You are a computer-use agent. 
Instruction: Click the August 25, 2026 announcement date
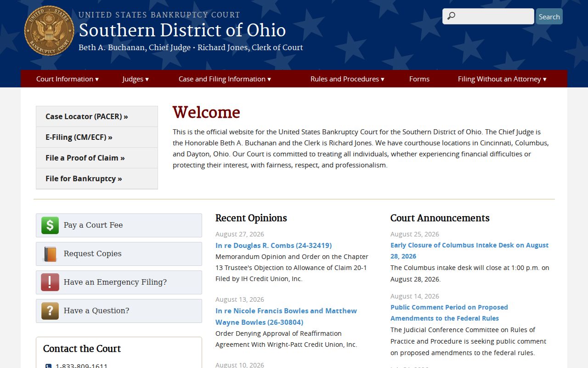pos(415,234)
